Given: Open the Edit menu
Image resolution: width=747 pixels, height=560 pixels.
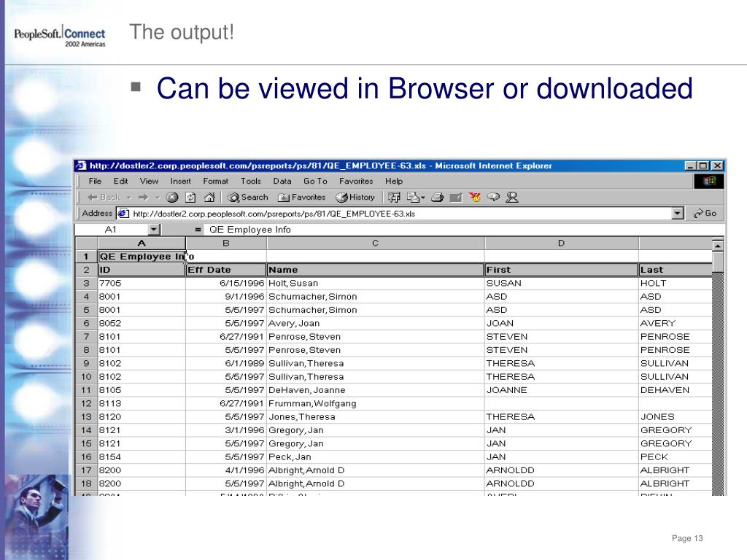Looking at the screenshot, I should 120,181.
